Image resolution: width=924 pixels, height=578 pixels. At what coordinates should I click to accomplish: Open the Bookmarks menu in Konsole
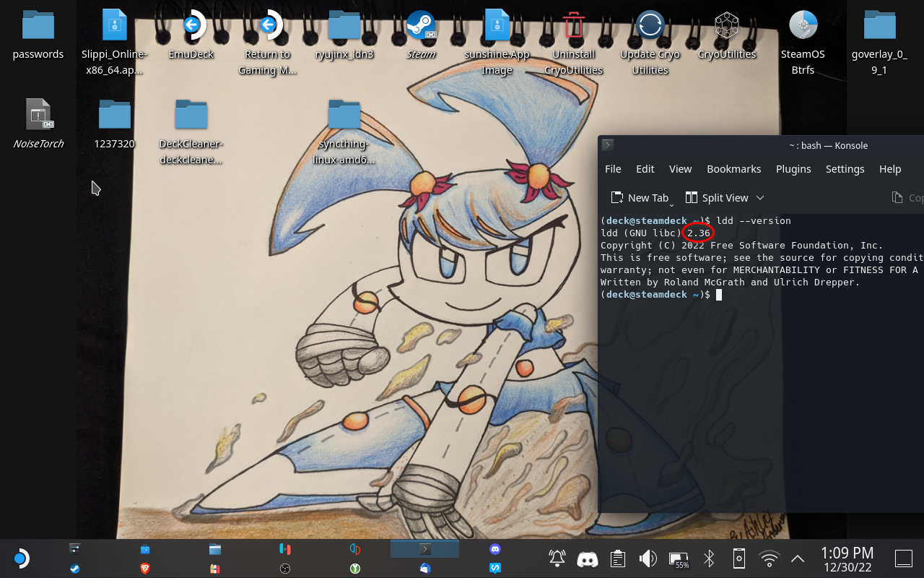734,168
